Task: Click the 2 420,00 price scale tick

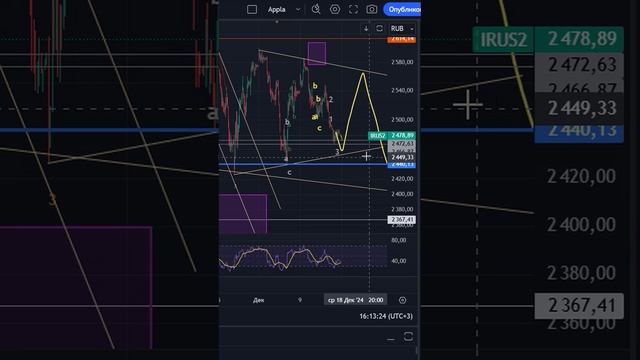Action: coord(402,178)
